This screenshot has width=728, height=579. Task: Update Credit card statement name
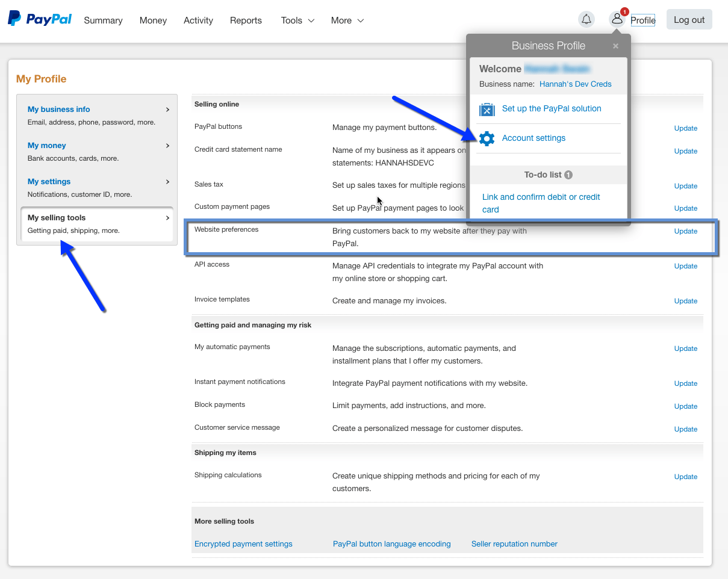(686, 151)
